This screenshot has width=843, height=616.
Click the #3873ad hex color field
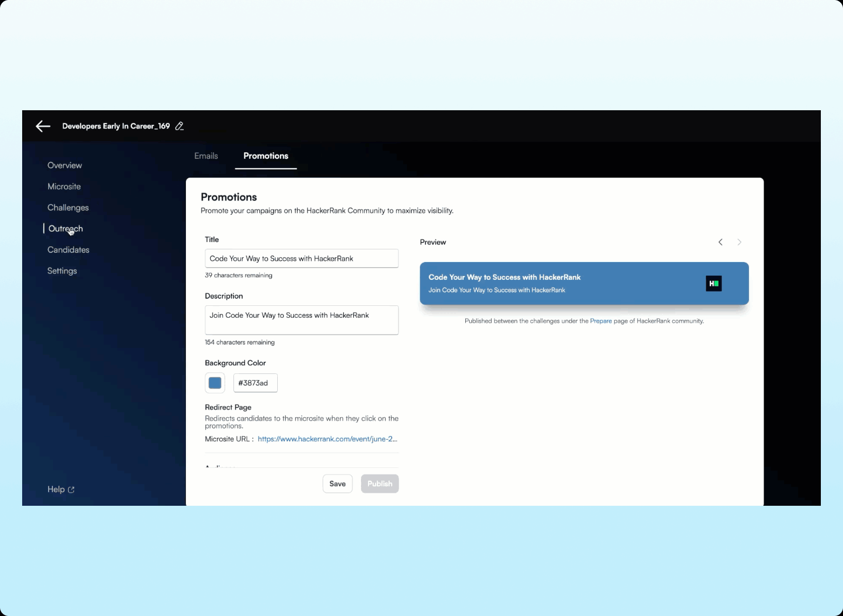click(x=256, y=383)
